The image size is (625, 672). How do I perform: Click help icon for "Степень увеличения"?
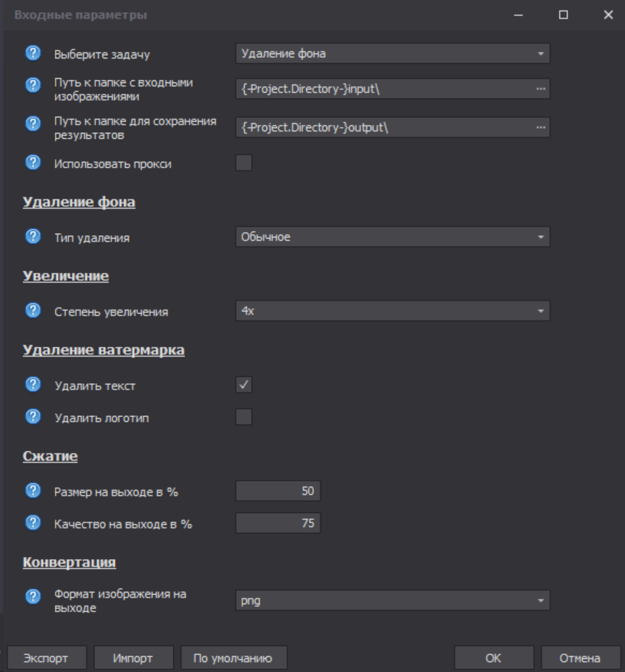(33, 311)
